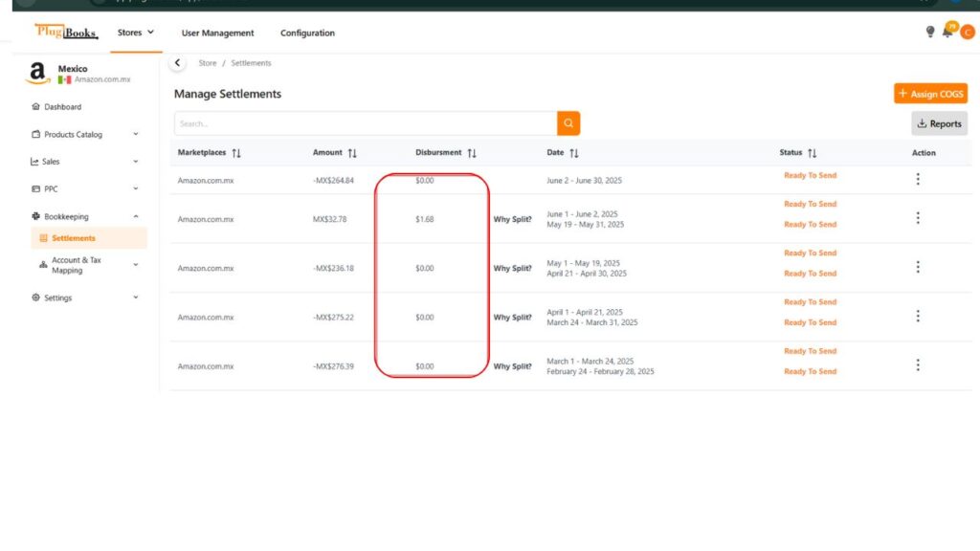
Task: Click date range March 1 - March 24, 2025
Action: pyautogui.click(x=590, y=361)
